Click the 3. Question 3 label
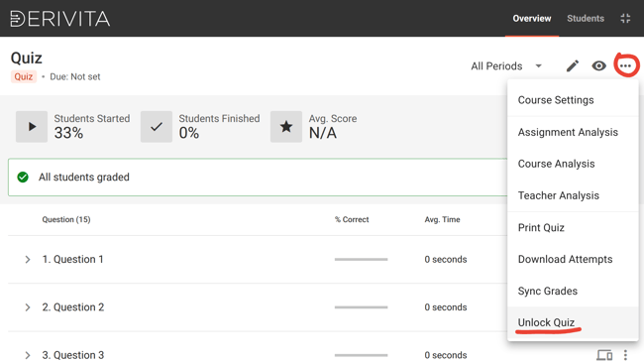Screen dimensions: 644x362 coord(73,355)
